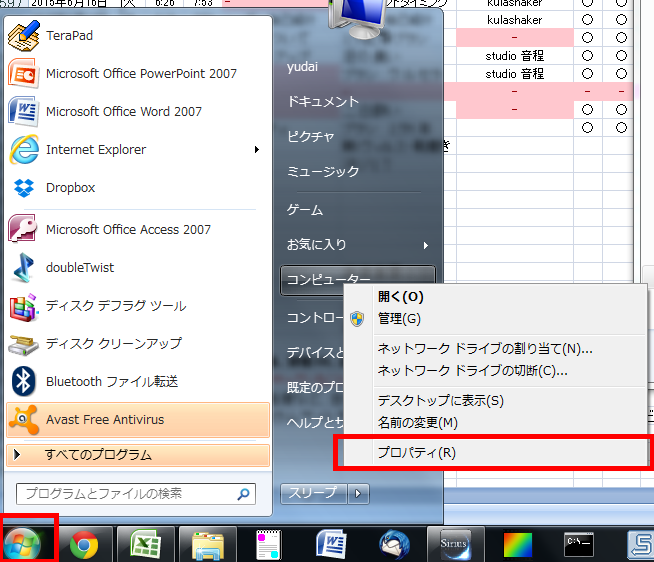Open ピクチャ library
Image resolution: width=654 pixels, height=562 pixels.
pos(311,136)
